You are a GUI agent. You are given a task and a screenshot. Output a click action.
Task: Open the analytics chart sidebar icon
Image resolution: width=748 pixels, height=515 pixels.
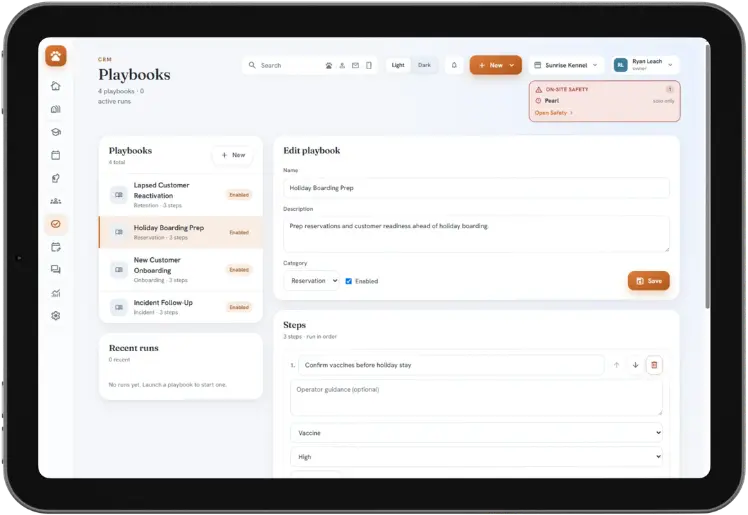(56, 293)
